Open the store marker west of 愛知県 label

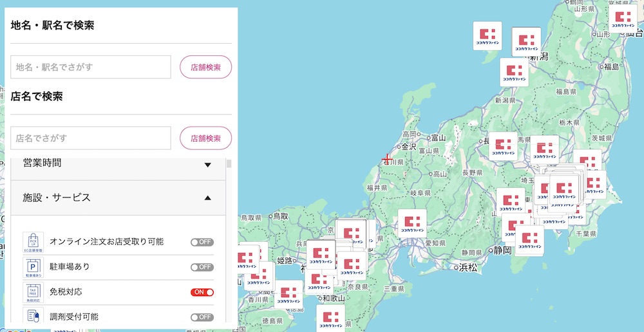pyautogui.click(x=412, y=223)
